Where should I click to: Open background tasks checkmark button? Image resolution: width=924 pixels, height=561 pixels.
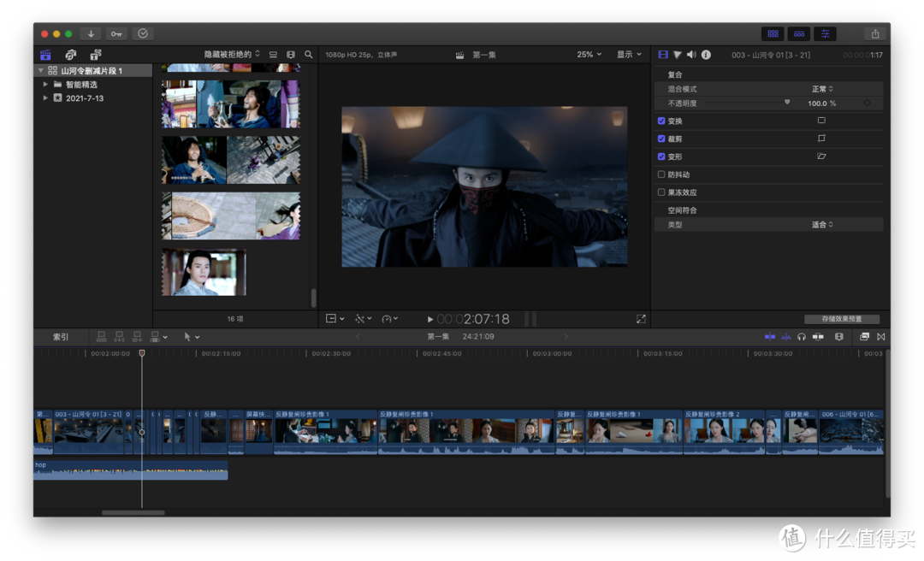tap(143, 33)
